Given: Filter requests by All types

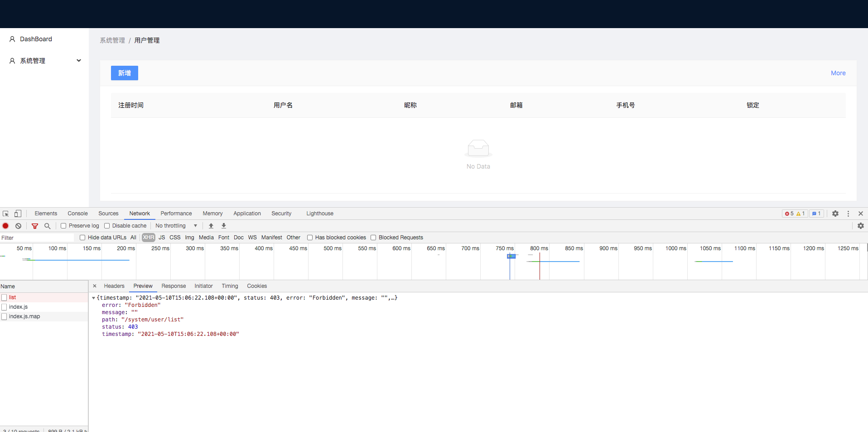Looking at the screenshot, I should click(133, 238).
